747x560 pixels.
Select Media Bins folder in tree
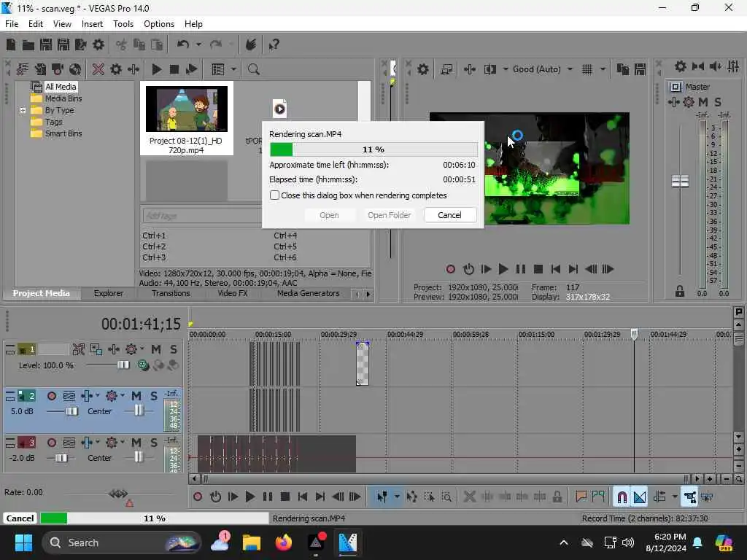point(63,99)
